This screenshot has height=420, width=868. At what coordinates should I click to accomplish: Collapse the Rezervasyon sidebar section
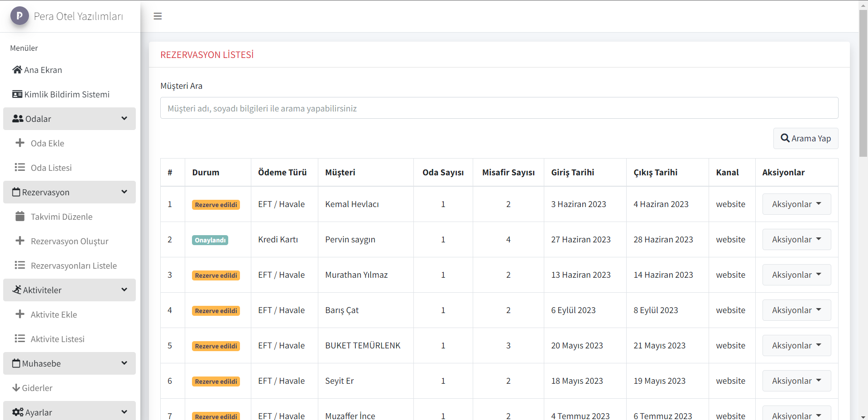pyautogui.click(x=124, y=192)
